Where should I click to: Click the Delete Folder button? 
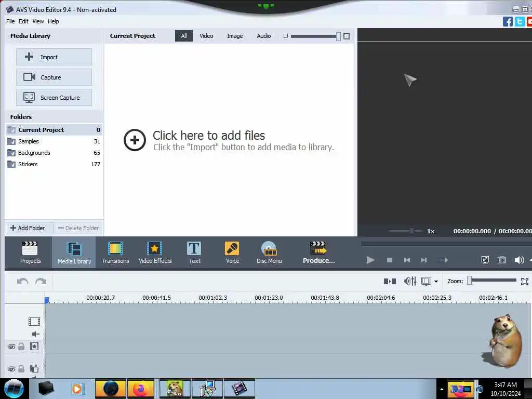[78, 228]
